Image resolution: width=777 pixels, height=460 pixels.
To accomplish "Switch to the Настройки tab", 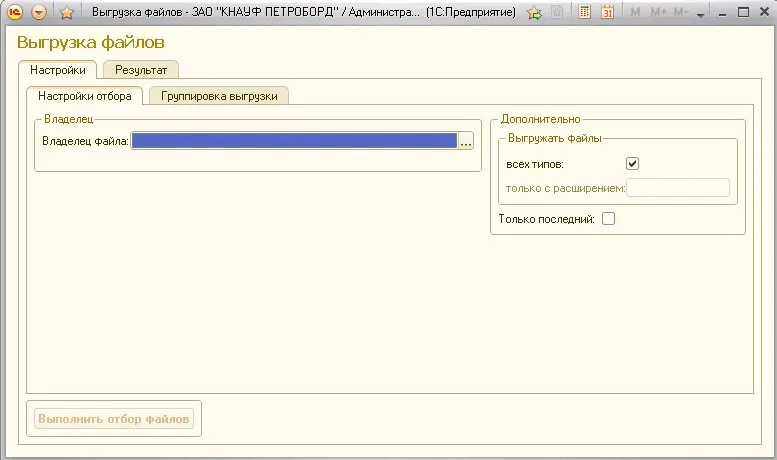I will click(57, 70).
